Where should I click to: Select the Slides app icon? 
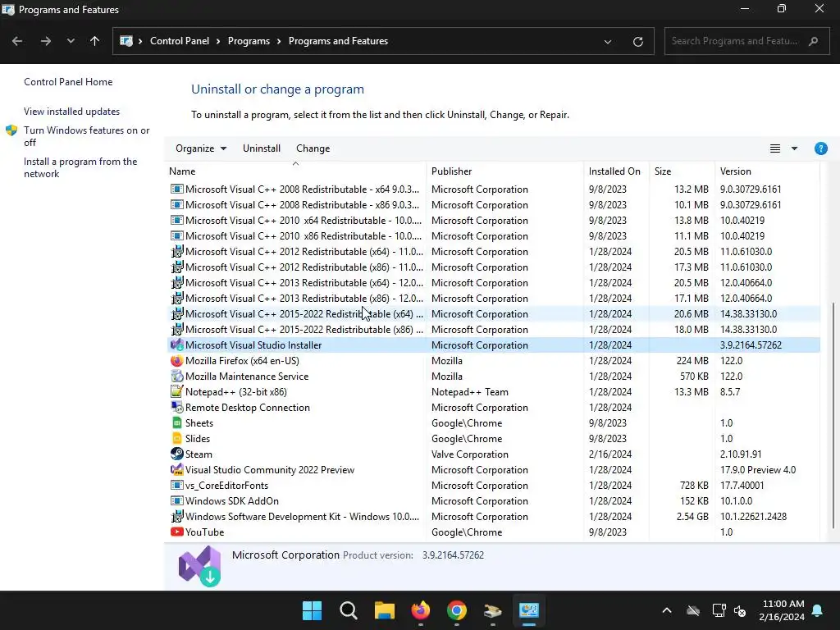(176, 438)
